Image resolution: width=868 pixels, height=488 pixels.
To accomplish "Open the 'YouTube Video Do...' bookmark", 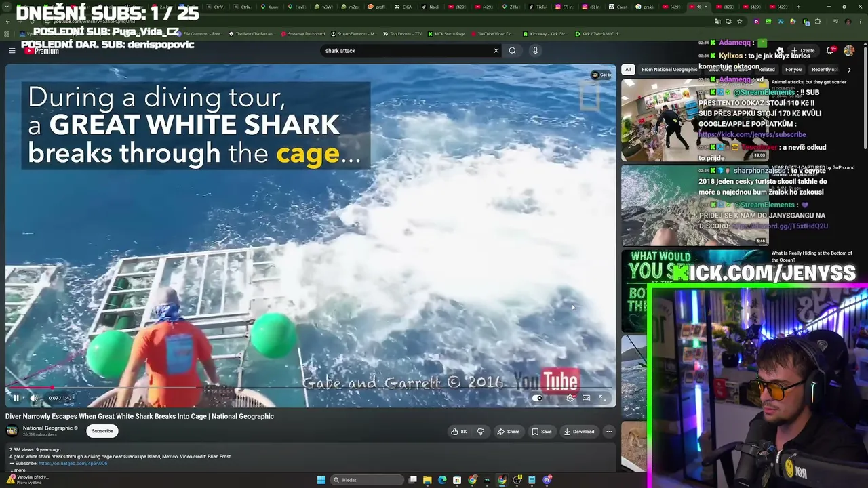I will coord(492,33).
